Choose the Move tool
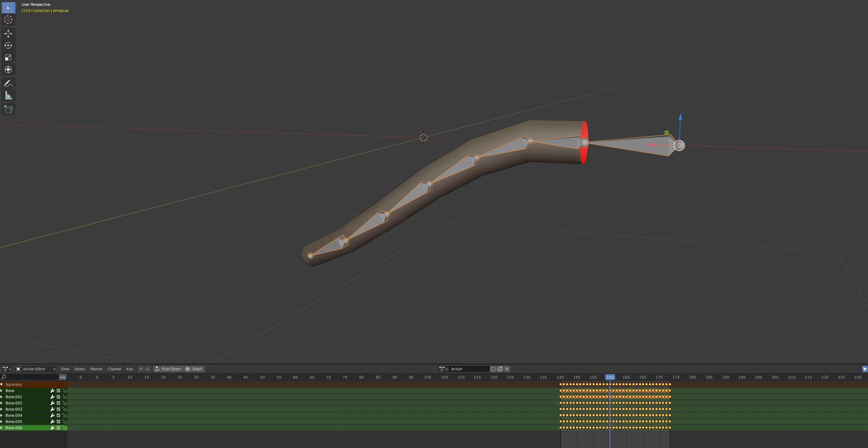 click(8, 33)
